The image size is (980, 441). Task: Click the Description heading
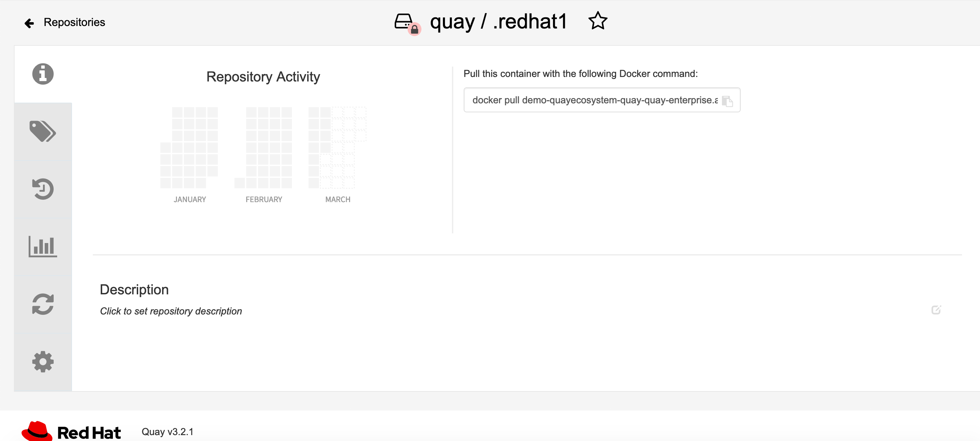pos(134,289)
